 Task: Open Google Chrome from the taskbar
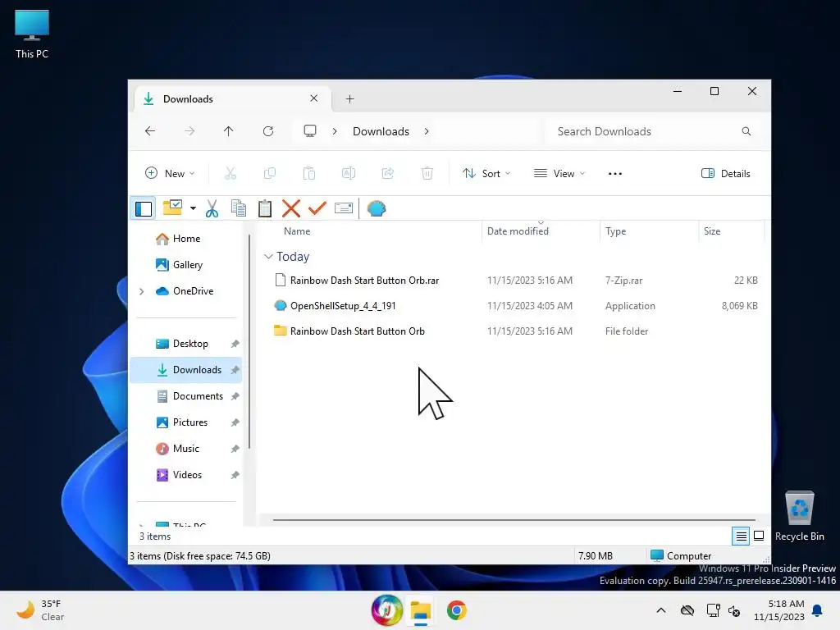456,610
